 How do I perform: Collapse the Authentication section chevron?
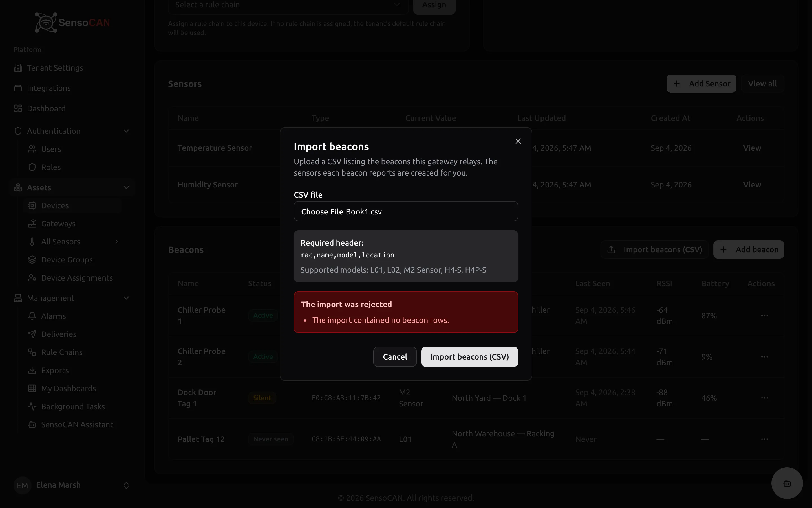127,131
